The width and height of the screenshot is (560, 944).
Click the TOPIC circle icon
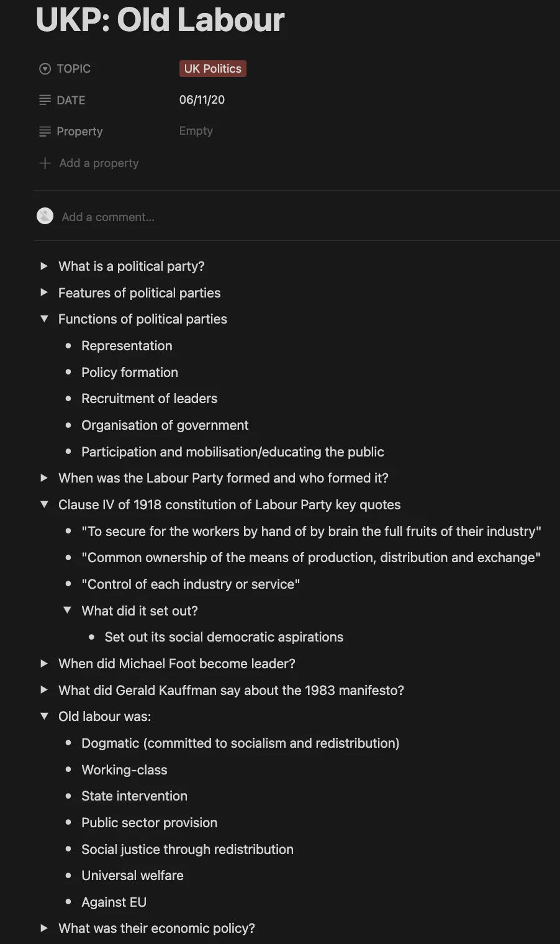45,68
